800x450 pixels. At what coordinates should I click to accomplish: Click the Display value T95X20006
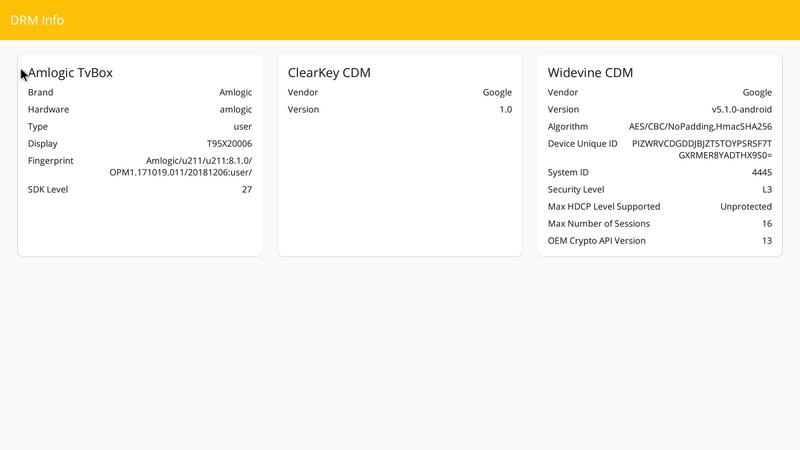tap(229, 143)
